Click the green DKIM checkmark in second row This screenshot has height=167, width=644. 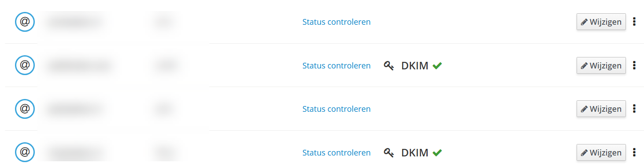click(437, 65)
